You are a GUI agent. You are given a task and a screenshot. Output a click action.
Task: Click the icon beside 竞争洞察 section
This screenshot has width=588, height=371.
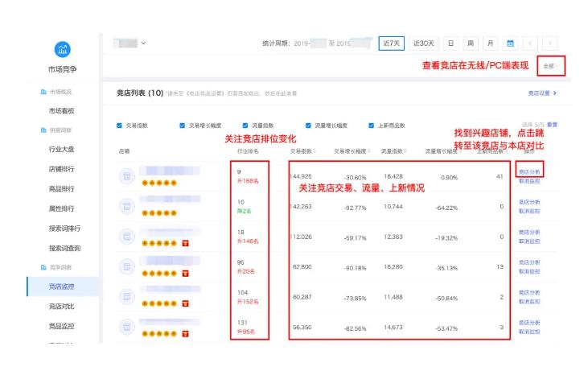tap(43, 267)
